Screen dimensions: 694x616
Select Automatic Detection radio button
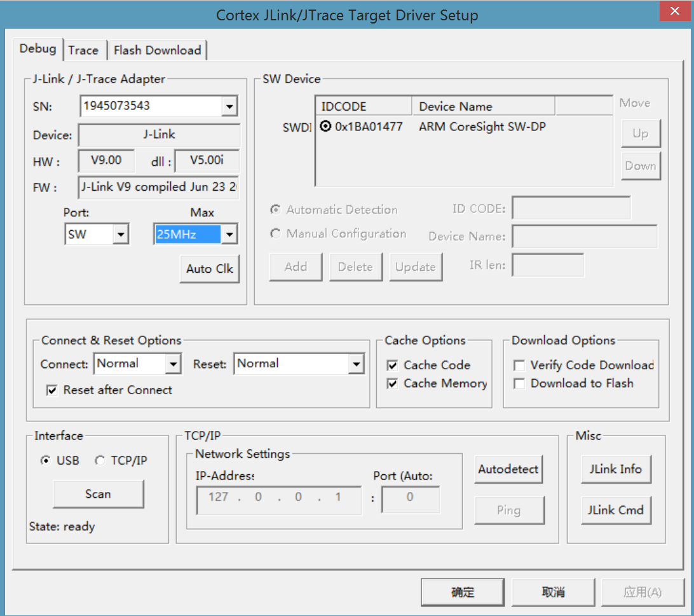tap(276, 210)
